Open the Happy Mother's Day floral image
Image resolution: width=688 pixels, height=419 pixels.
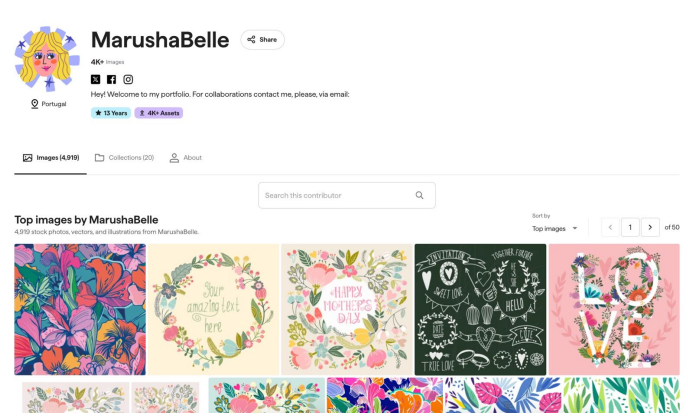(x=347, y=309)
